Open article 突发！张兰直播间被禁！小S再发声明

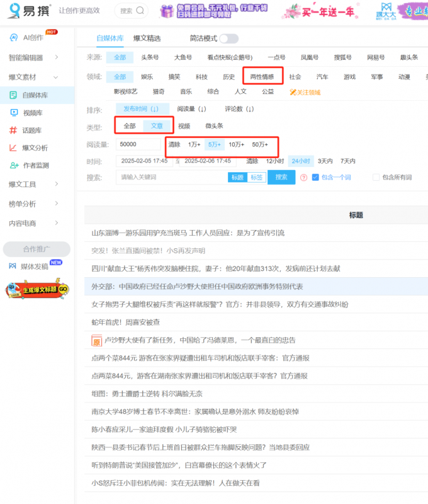(x=148, y=251)
